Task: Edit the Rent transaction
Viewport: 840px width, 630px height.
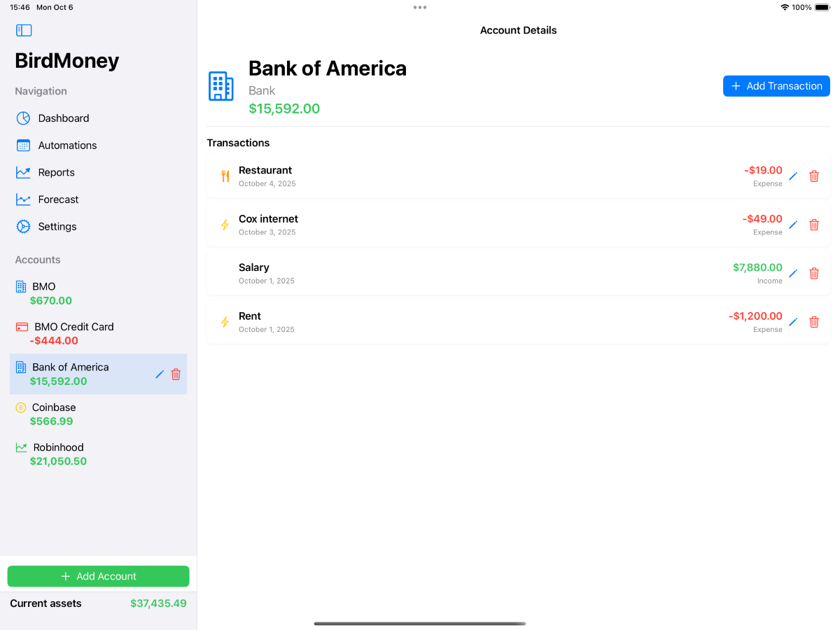Action: [x=793, y=322]
